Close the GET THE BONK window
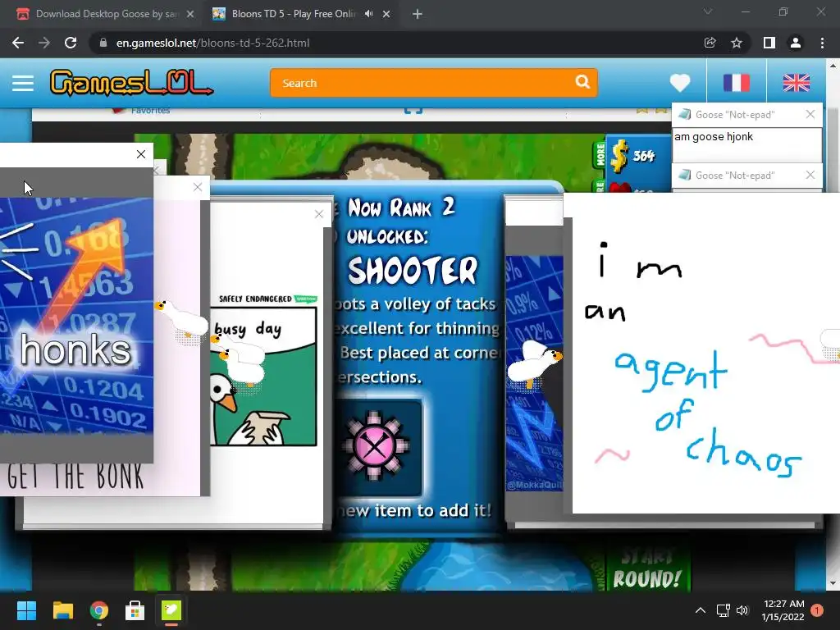Screen dimensions: 840x630 point(198,187)
